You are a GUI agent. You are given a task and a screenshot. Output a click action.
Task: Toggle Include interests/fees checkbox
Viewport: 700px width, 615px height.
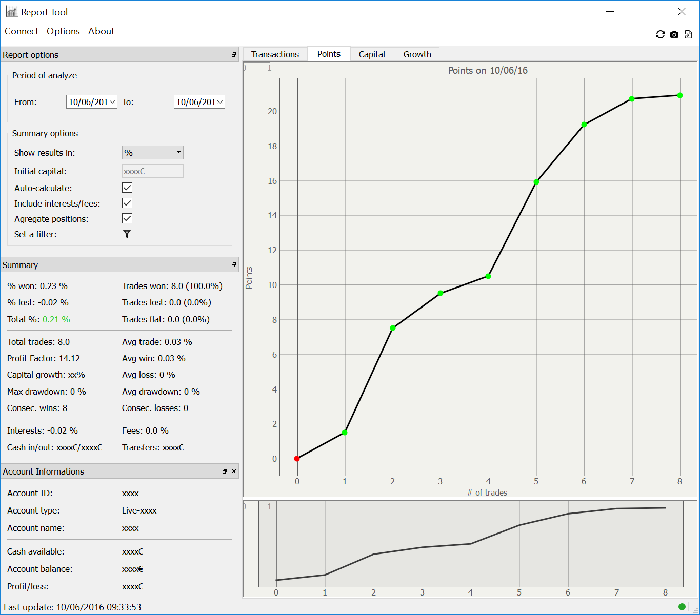127,203
